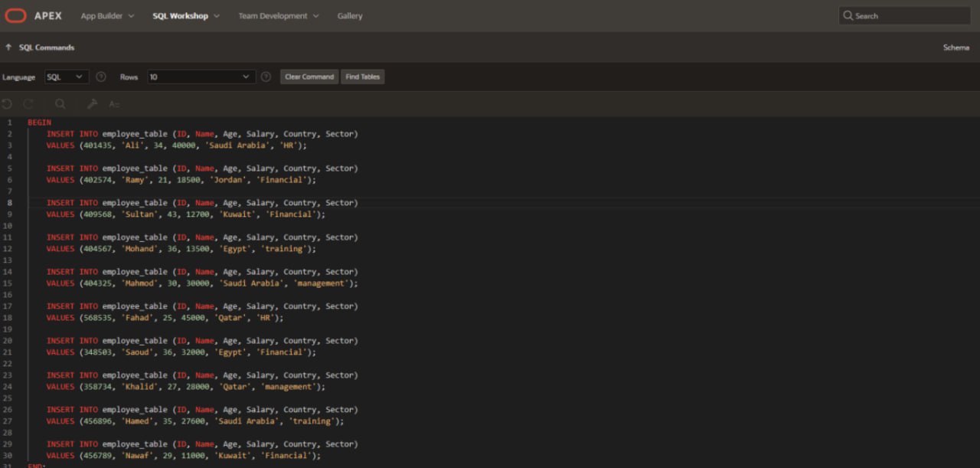Click the SQL Commands breadcrumb title
This screenshot has width=980, height=468.
pos(47,47)
